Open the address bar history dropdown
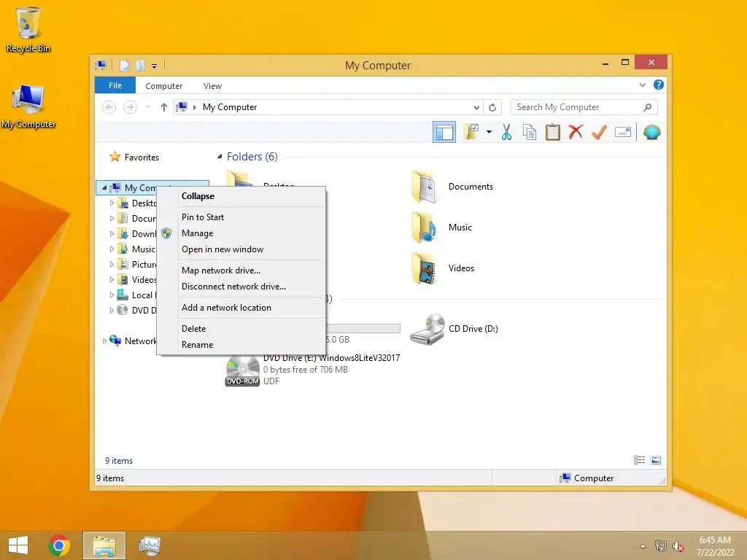 (476, 107)
